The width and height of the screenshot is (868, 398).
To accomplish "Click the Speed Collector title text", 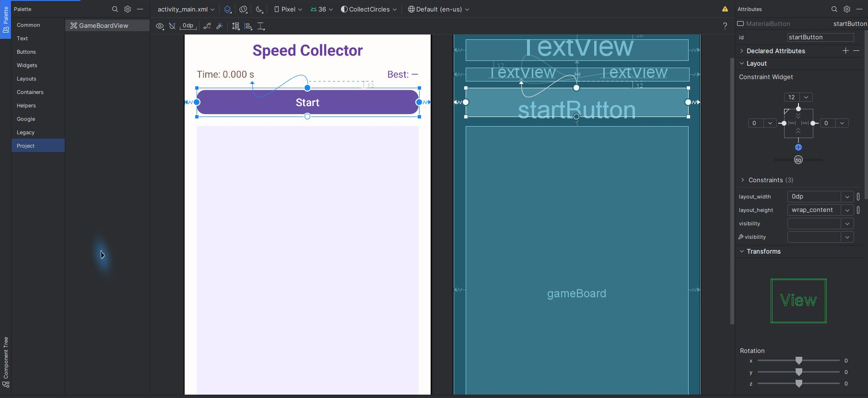I will 307,50.
